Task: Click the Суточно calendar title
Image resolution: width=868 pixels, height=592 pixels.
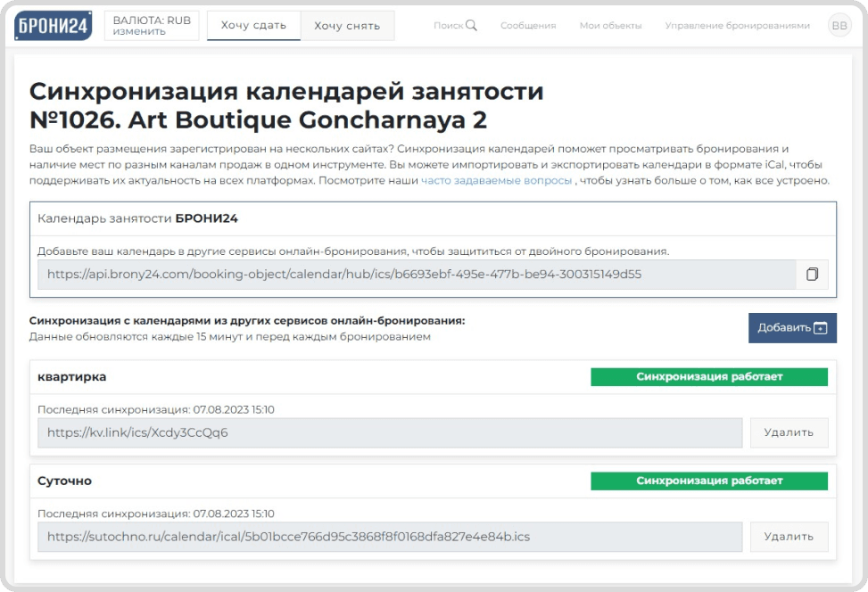Action: 65,481
